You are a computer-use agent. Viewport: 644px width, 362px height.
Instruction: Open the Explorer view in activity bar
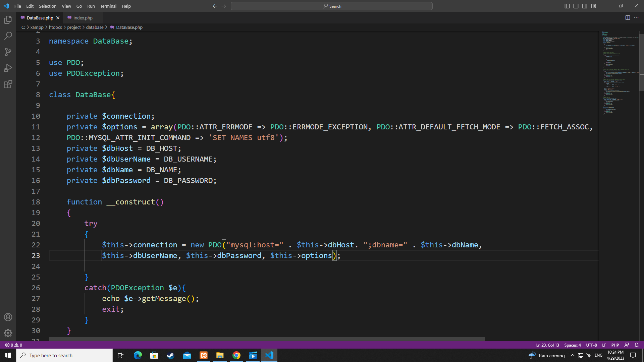click(8, 20)
